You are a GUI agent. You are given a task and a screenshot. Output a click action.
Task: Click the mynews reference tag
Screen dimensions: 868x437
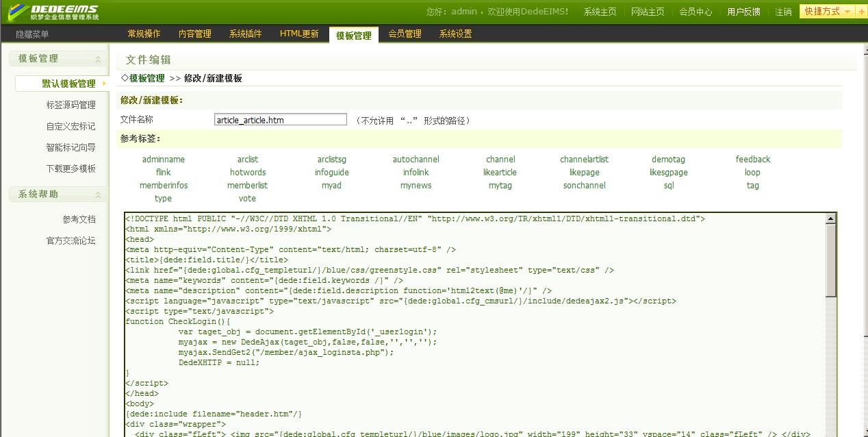point(416,186)
